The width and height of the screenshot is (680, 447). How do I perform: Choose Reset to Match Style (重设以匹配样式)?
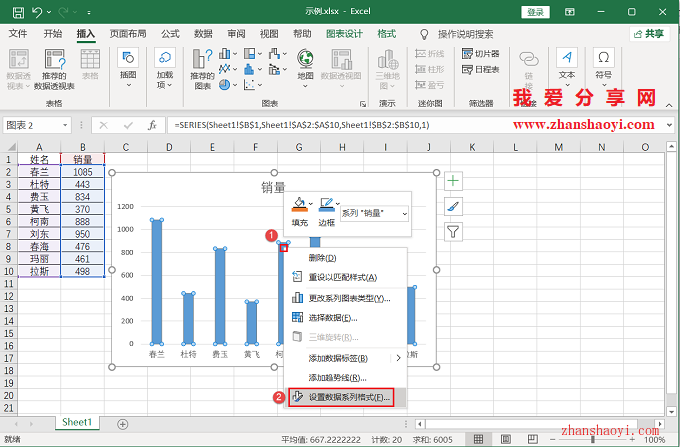click(346, 277)
